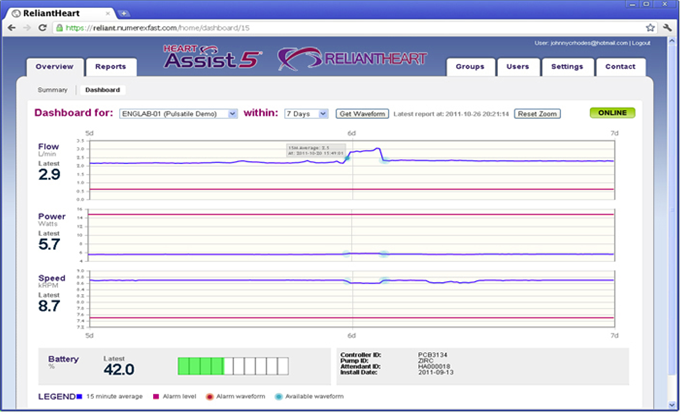Open the browser wrench settings menu
This screenshot has width=681, height=415.
coord(667,27)
